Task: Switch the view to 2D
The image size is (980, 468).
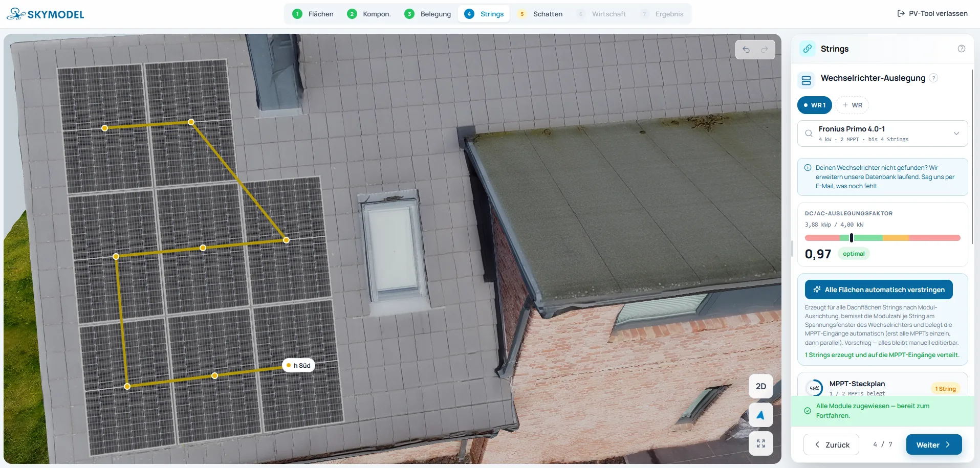Action: [x=761, y=386]
